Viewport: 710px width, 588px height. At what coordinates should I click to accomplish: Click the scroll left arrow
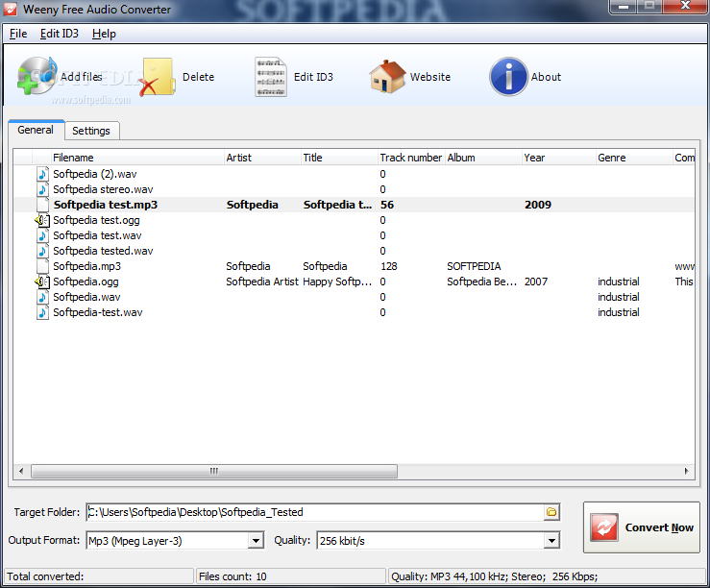click(x=21, y=471)
